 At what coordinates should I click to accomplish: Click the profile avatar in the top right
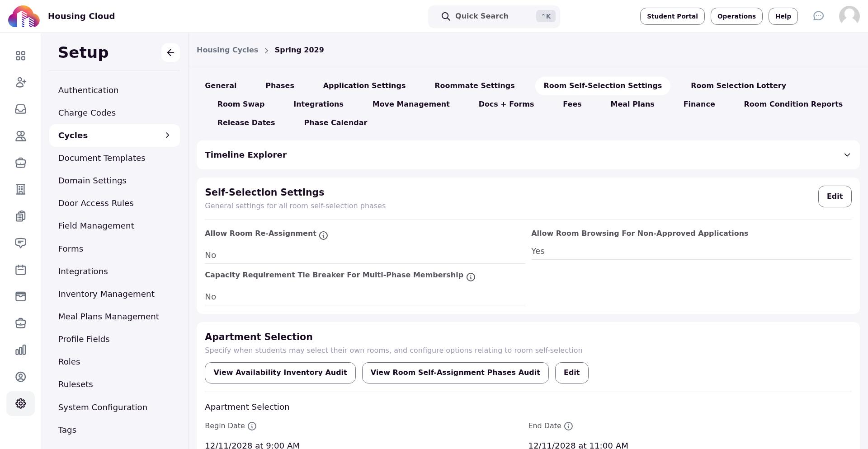coord(849,16)
